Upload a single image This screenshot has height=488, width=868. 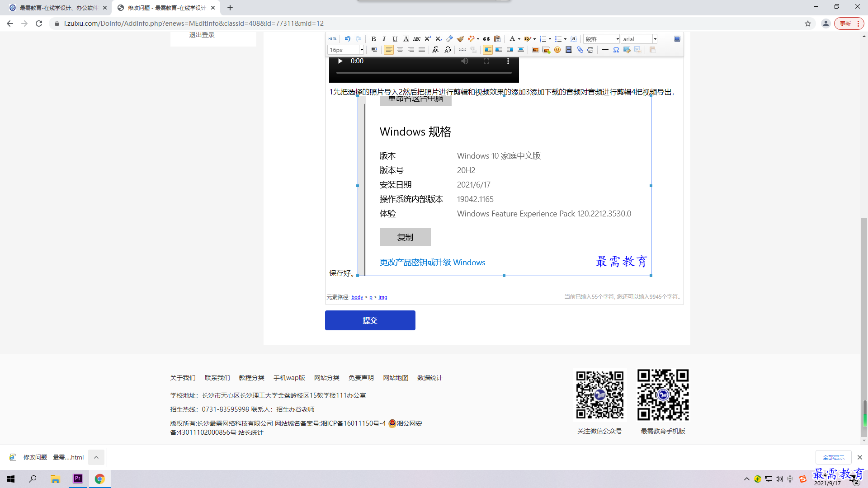pos(535,50)
